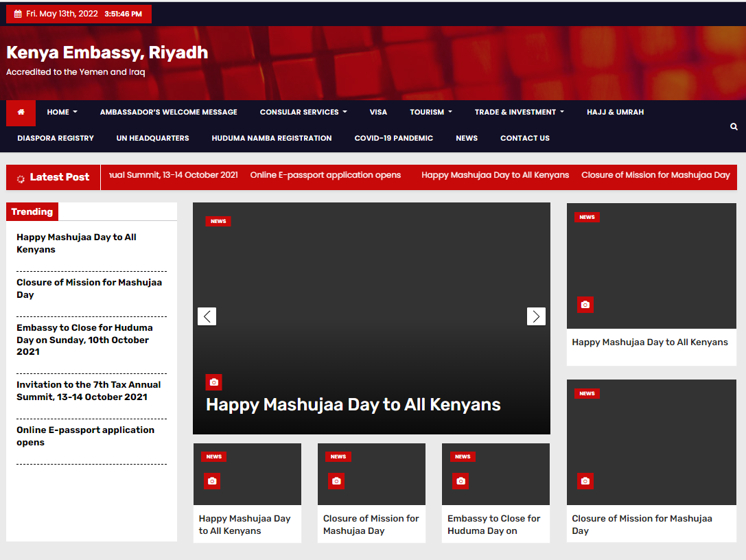
Task: Click the 'Latest Post' label
Action: pyautogui.click(x=60, y=177)
